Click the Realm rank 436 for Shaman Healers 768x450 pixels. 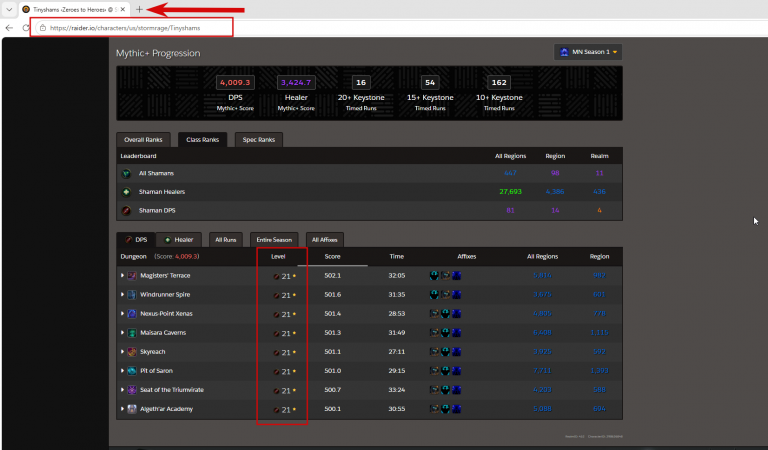[x=600, y=192]
